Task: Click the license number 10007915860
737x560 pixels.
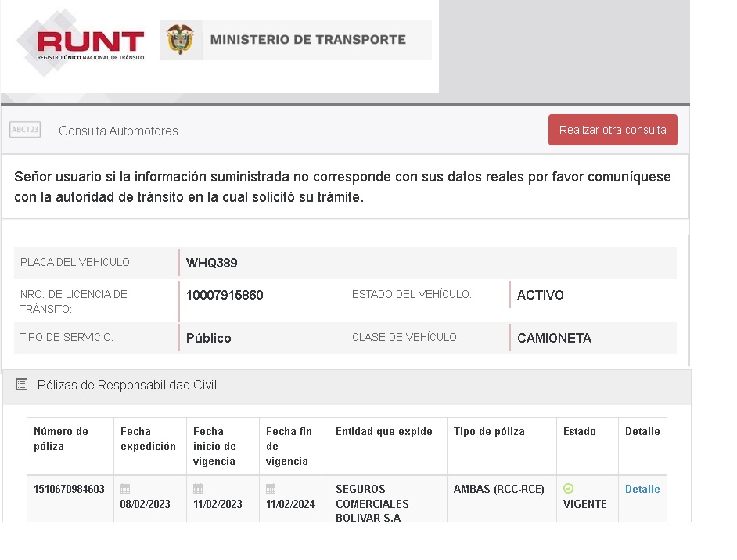Action: [x=225, y=295]
